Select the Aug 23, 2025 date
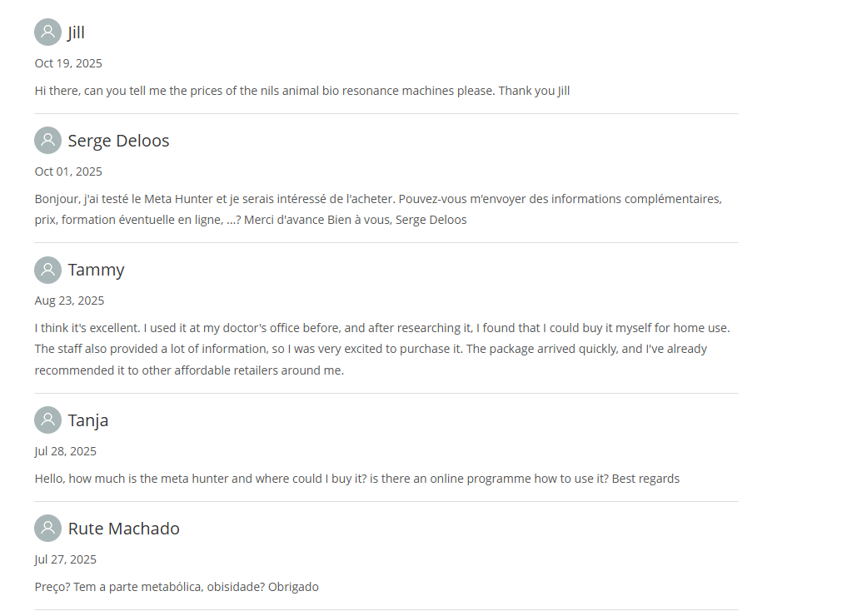 pos(69,301)
